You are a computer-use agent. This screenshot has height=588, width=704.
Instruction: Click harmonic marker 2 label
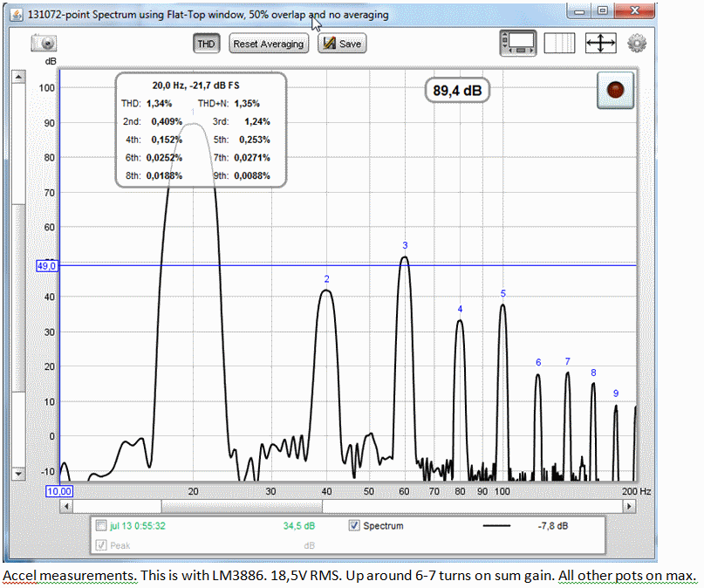coord(327,279)
